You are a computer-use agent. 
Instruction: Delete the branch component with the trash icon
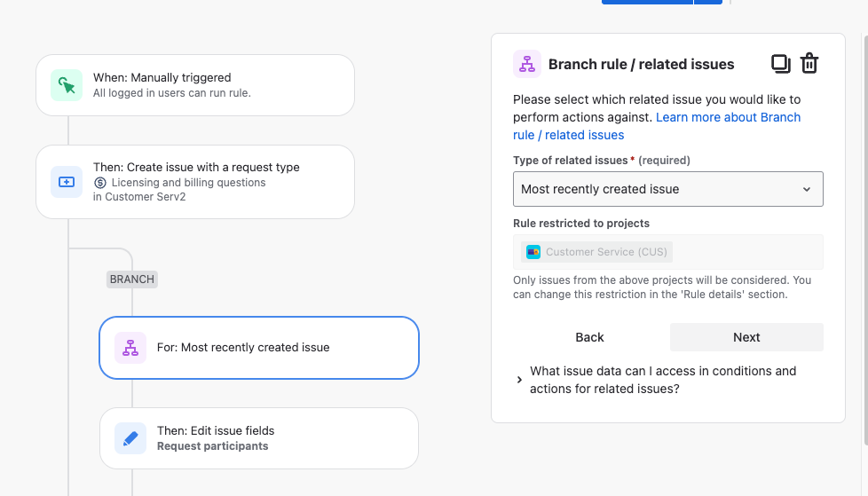click(809, 64)
